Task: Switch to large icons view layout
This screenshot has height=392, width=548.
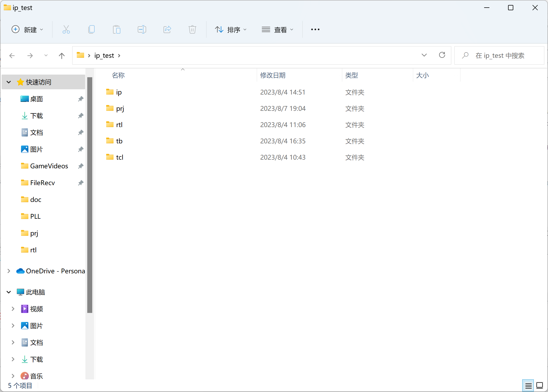Action: click(540, 385)
